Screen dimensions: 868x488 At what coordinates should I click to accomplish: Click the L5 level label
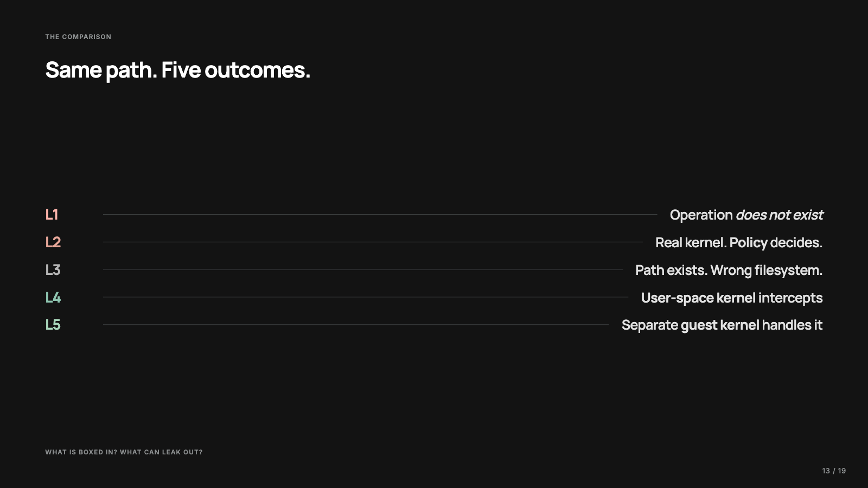click(53, 325)
